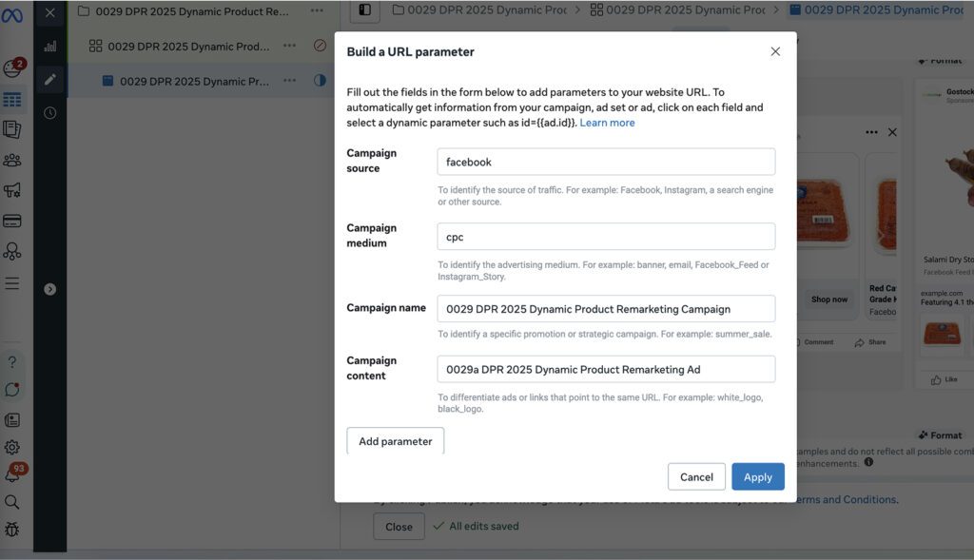Select the ad set tree item
This screenshot has width=974, height=560.
point(187,46)
